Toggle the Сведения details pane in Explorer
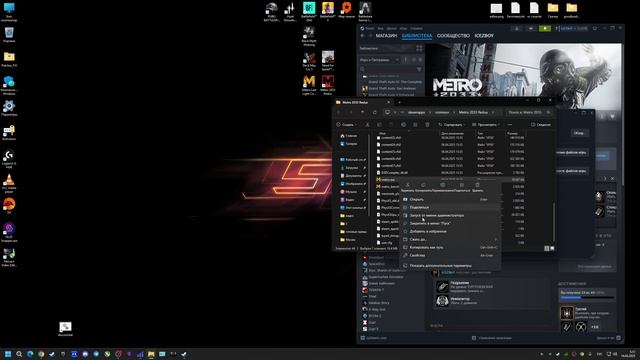 (x=541, y=124)
